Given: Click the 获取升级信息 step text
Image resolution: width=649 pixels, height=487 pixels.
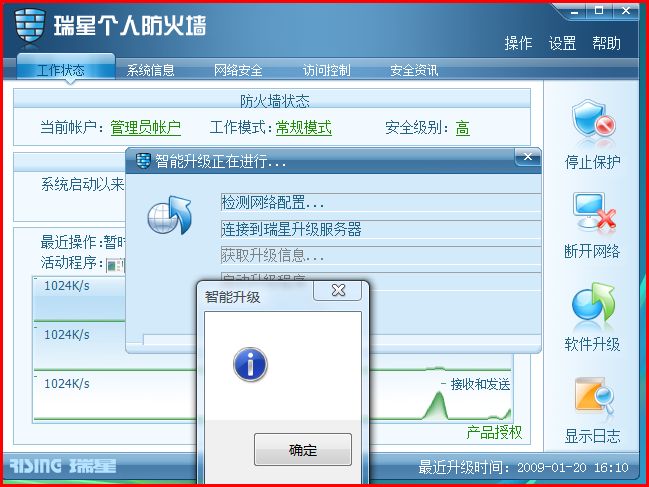Looking at the screenshot, I should tap(272, 255).
